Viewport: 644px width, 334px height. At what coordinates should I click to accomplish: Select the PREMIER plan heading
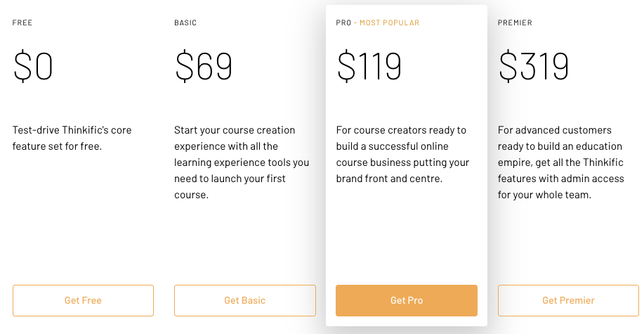(x=515, y=23)
